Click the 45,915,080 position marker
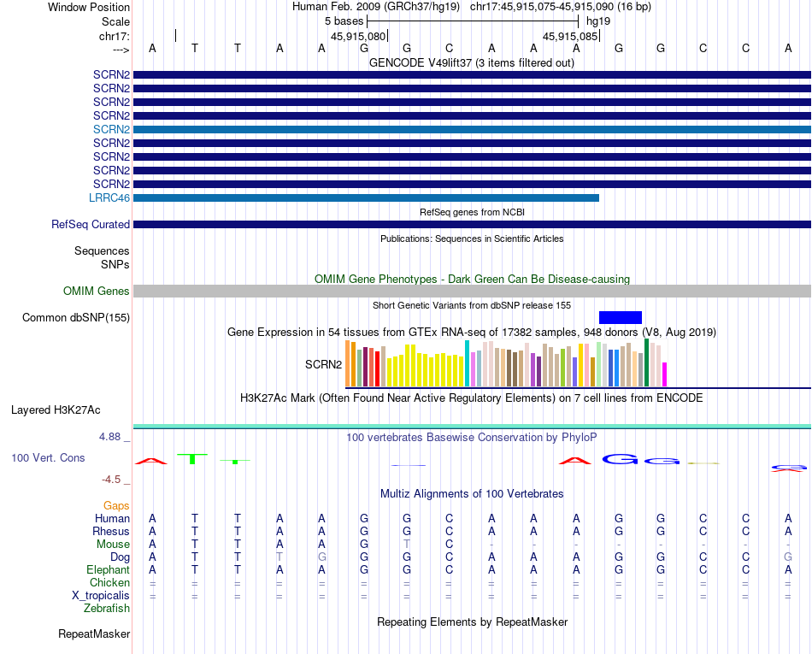Viewport: 812px width, 654px height. coord(358,36)
